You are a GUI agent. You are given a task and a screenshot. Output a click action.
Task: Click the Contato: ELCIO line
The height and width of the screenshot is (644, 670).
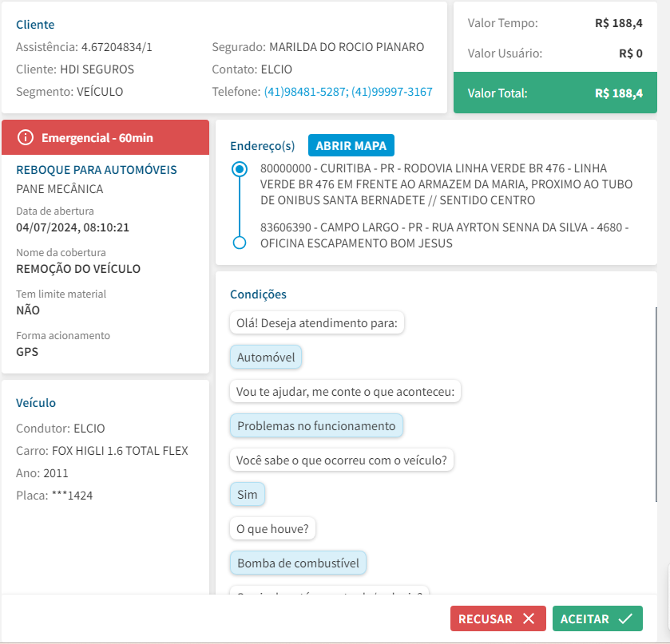(252, 69)
